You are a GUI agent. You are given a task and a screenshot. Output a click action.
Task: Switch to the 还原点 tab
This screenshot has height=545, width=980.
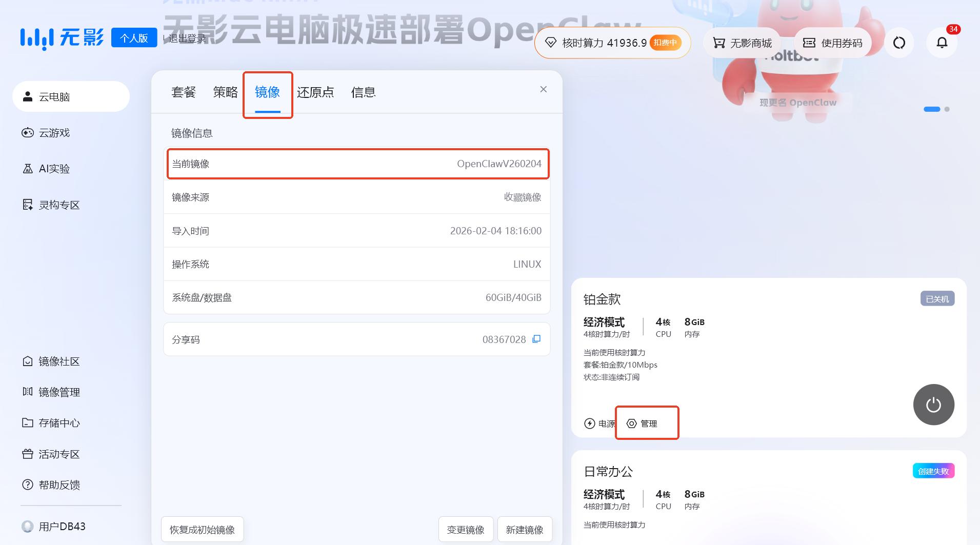coord(315,92)
